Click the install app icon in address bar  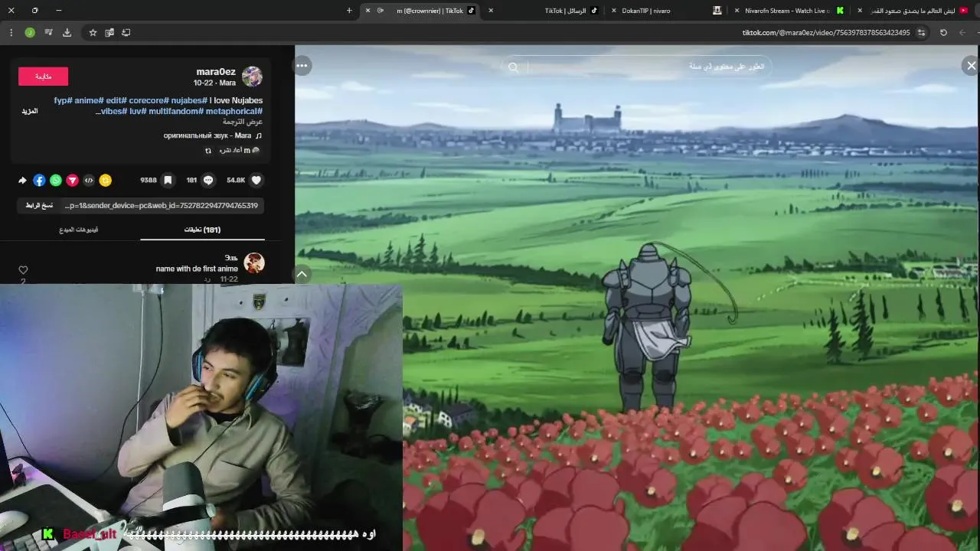pyautogui.click(x=126, y=32)
